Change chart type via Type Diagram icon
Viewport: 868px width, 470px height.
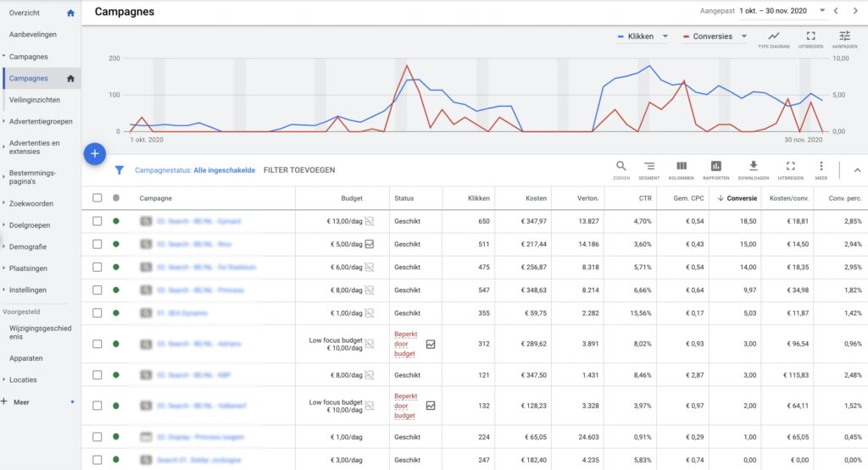point(774,39)
